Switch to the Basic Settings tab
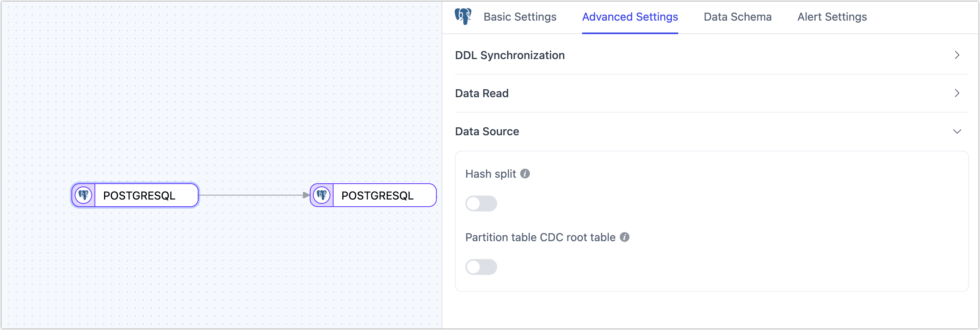 tap(520, 17)
